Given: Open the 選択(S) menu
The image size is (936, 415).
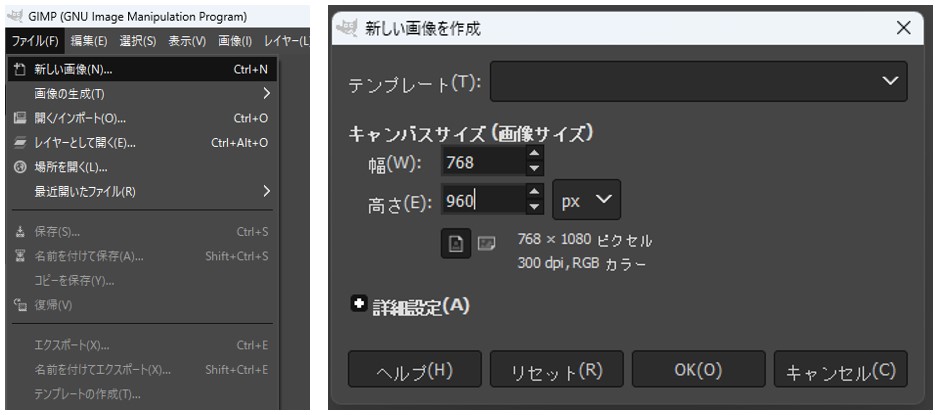Looking at the screenshot, I should tap(137, 41).
